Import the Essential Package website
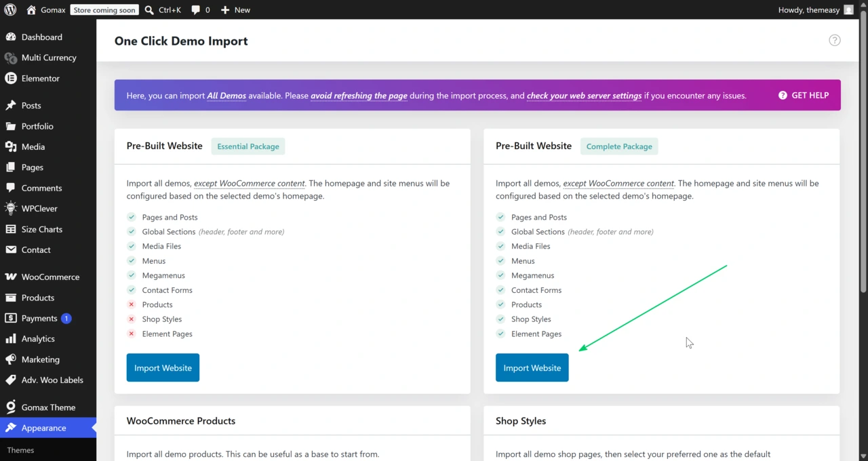 tap(163, 367)
